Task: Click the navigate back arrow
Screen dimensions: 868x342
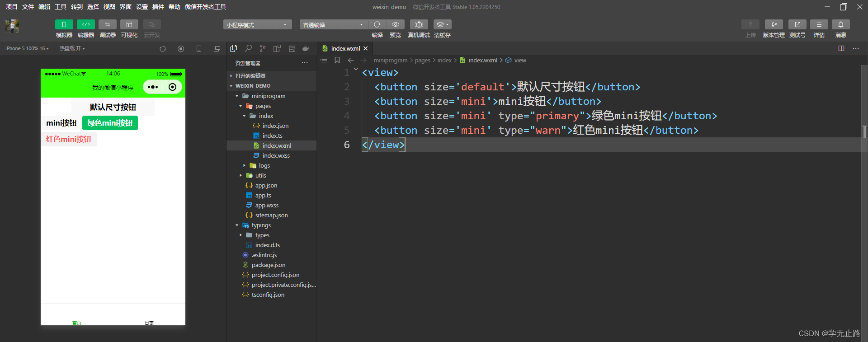Action: pos(351,60)
